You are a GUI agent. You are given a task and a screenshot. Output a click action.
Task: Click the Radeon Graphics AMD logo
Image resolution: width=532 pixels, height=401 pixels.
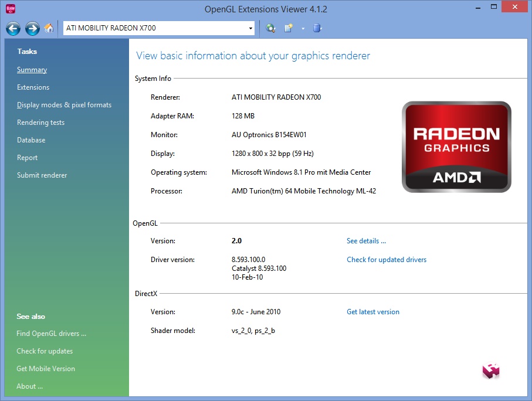[456, 147]
